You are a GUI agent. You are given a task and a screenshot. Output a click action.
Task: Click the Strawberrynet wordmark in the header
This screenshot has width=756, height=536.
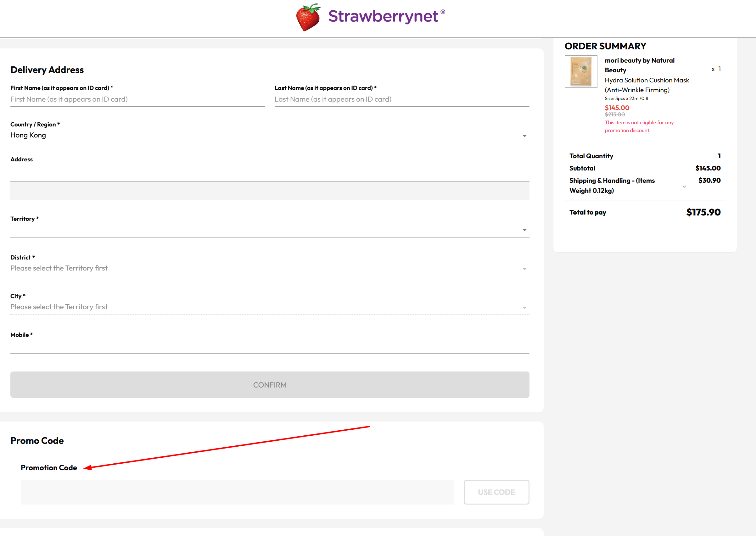click(x=385, y=16)
